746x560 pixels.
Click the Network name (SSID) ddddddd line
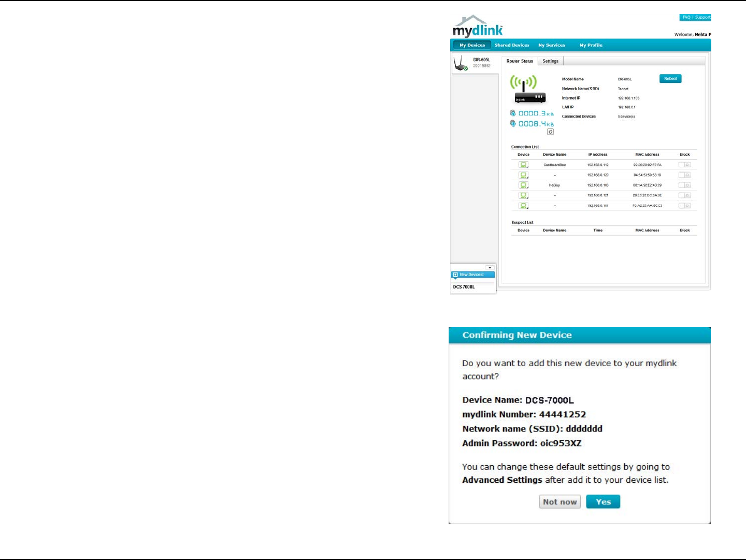(x=532, y=429)
